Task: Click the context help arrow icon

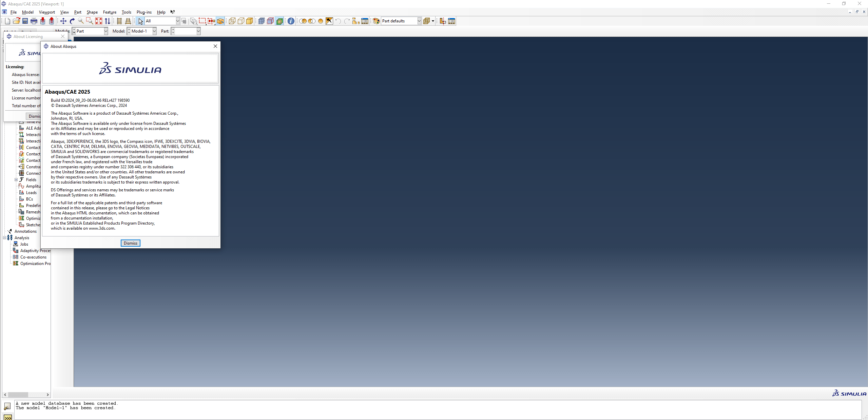Action: (x=173, y=12)
